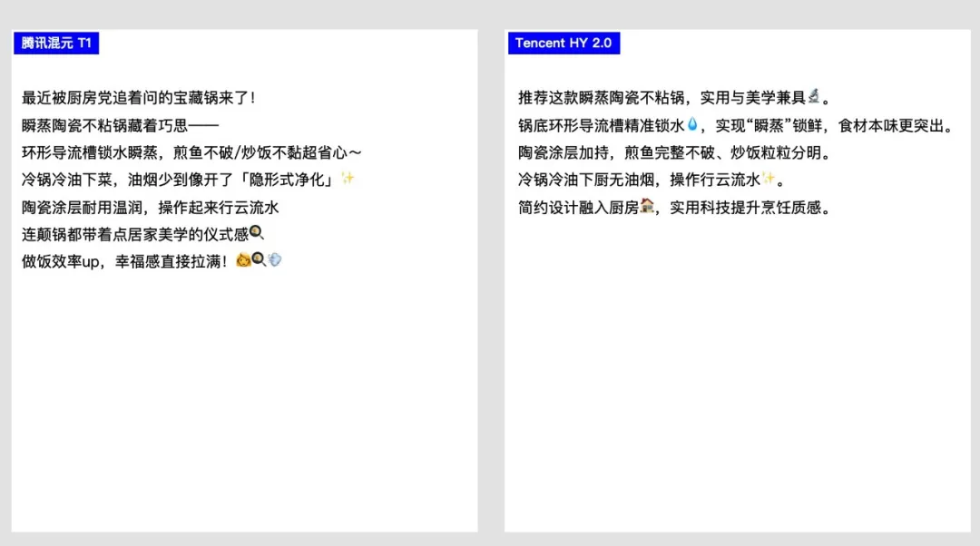Click the cook face emoji after 拉满
Image resolution: width=980 pixels, height=546 pixels.
pos(242,261)
